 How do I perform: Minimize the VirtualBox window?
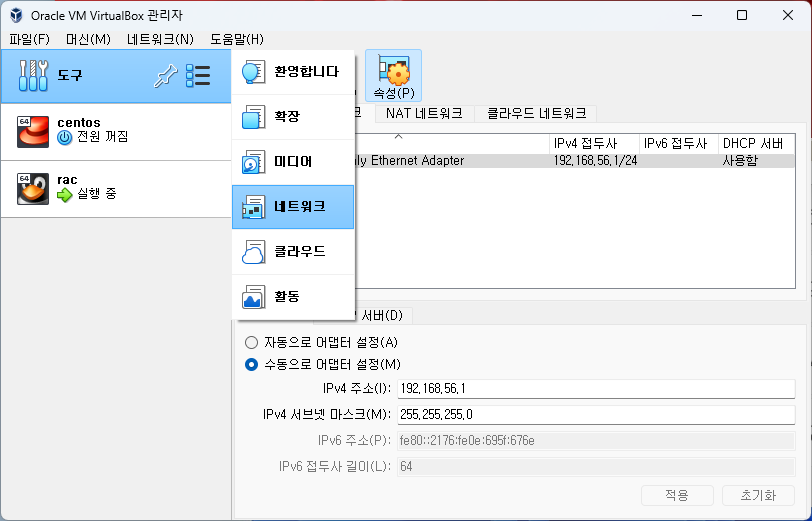pyautogui.click(x=697, y=16)
